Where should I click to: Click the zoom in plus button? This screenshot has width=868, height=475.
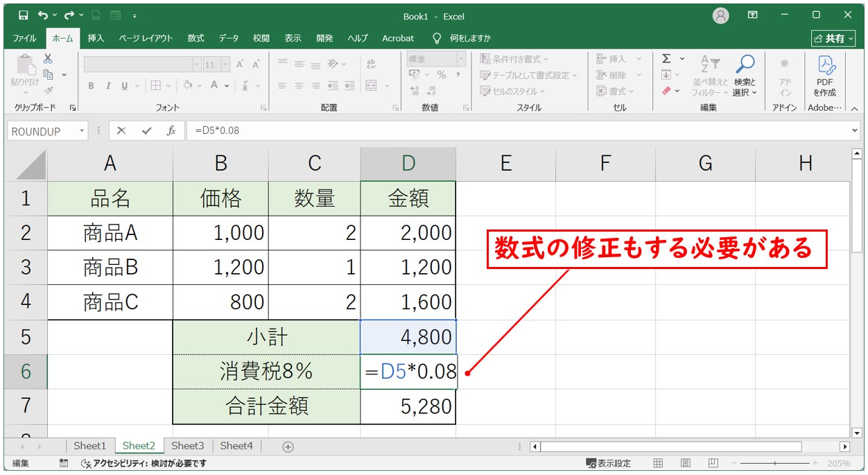pyautogui.click(x=815, y=463)
